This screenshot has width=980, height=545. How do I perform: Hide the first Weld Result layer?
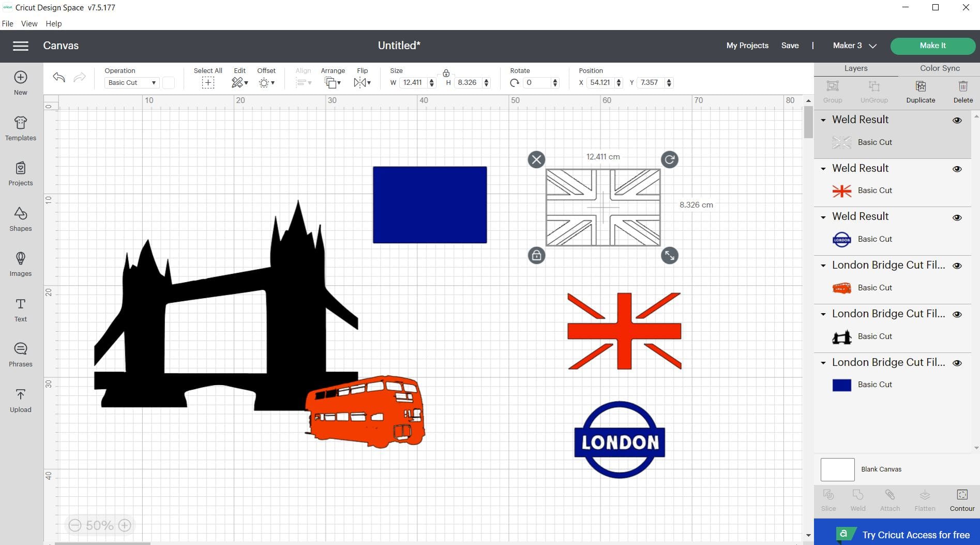coord(957,120)
